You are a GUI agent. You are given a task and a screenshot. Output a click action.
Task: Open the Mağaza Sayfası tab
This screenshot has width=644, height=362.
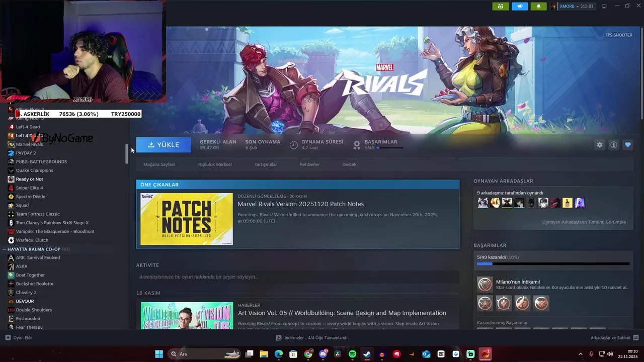pyautogui.click(x=159, y=164)
